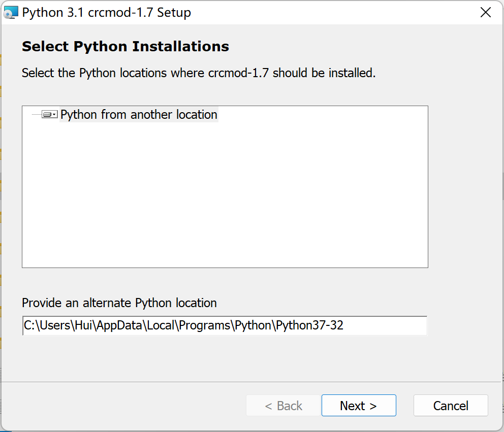Click the "Provide an alternate Python location" label

(x=119, y=303)
